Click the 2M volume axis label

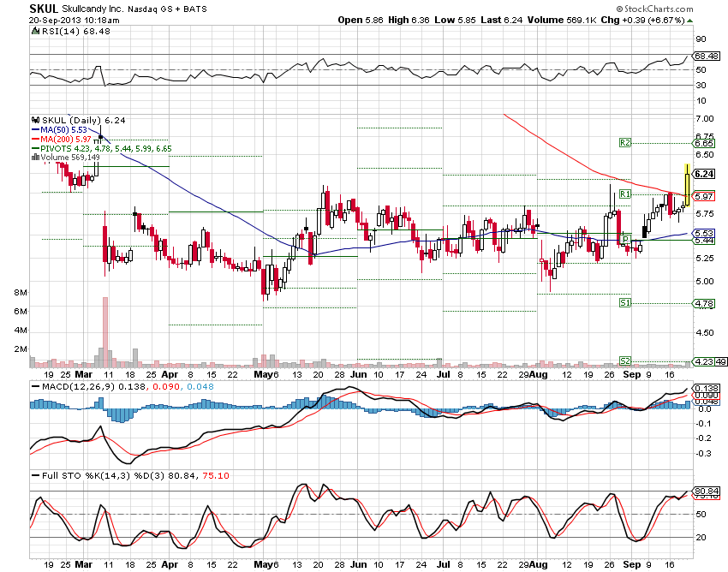21,349
